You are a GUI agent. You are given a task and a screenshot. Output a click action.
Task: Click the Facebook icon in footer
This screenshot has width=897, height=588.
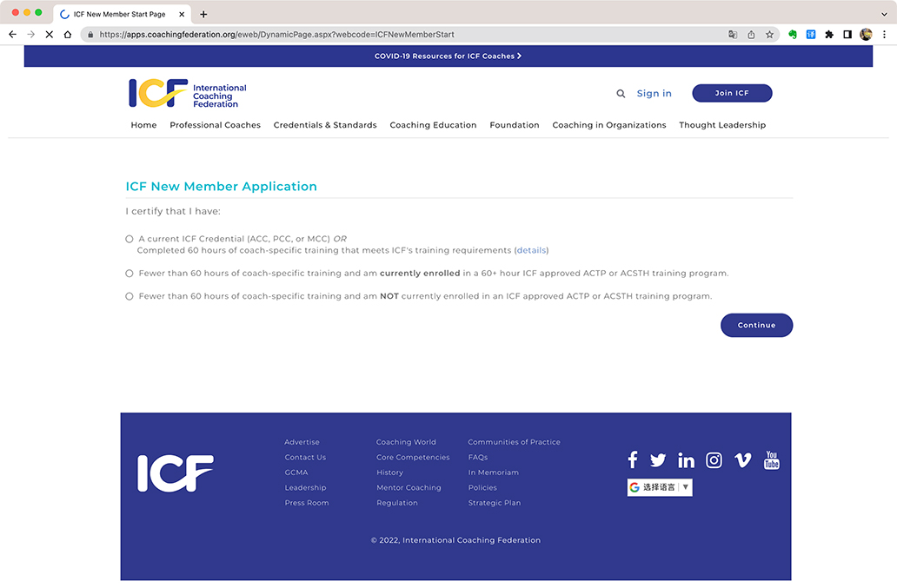633,460
